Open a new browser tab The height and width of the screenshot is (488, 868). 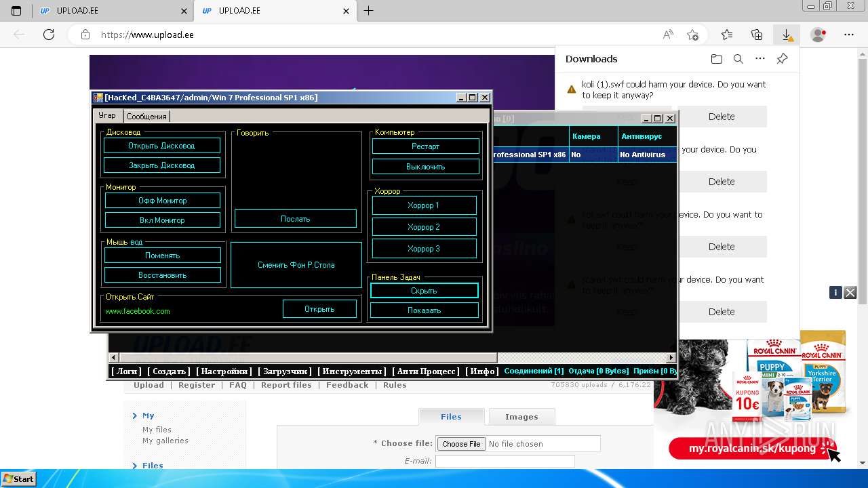tap(368, 11)
